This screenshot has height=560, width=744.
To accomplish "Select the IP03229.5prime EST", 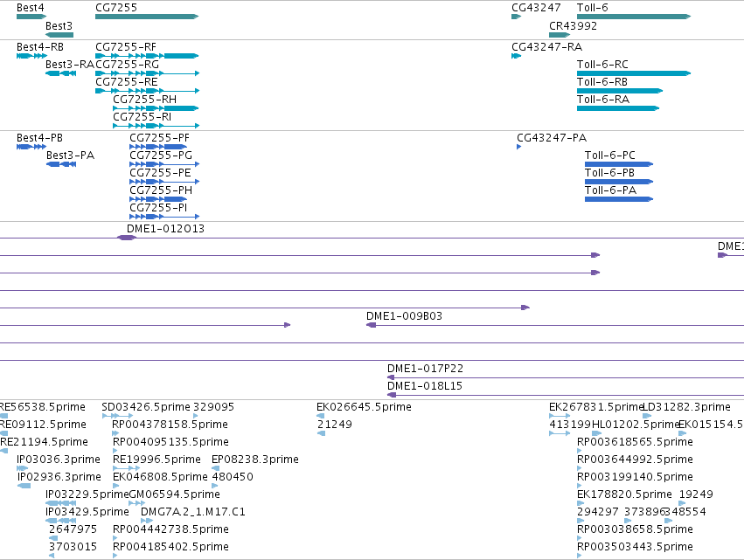I will tap(60, 503).
